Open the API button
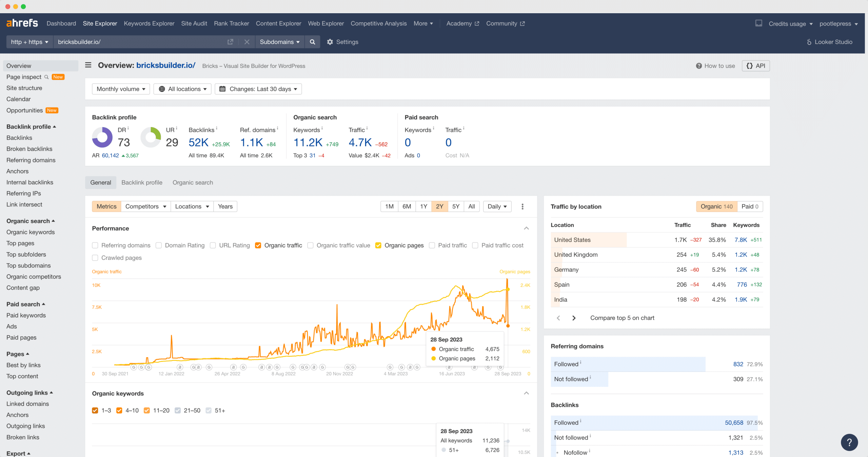This screenshot has width=868, height=457. [x=756, y=66]
